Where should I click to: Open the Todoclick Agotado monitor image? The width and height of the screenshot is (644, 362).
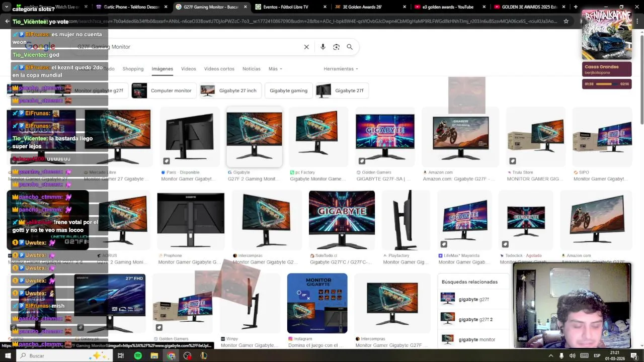[526, 220]
